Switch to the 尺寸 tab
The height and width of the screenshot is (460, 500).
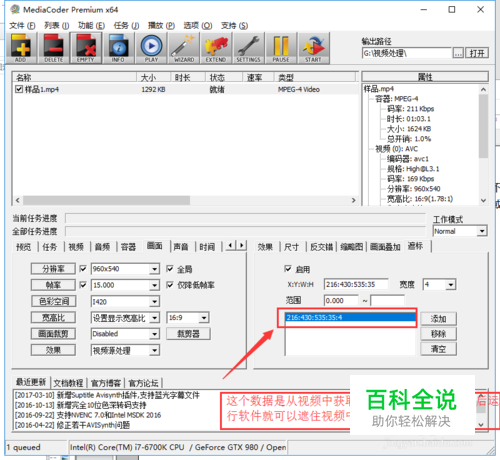[x=292, y=247]
